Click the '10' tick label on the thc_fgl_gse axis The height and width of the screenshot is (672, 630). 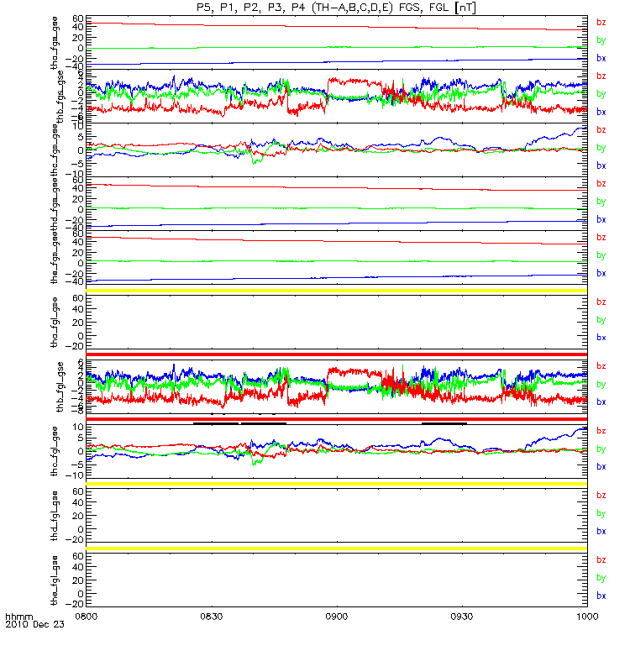point(78,427)
